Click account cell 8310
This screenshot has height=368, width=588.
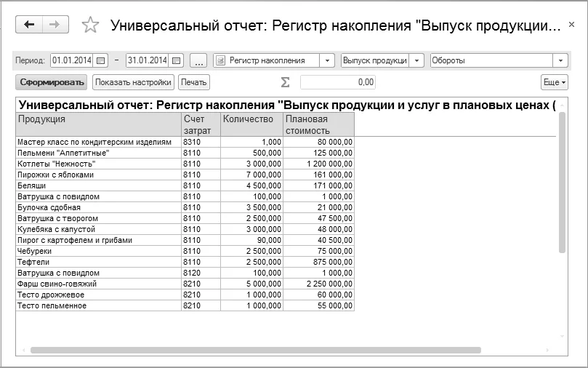coord(201,142)
